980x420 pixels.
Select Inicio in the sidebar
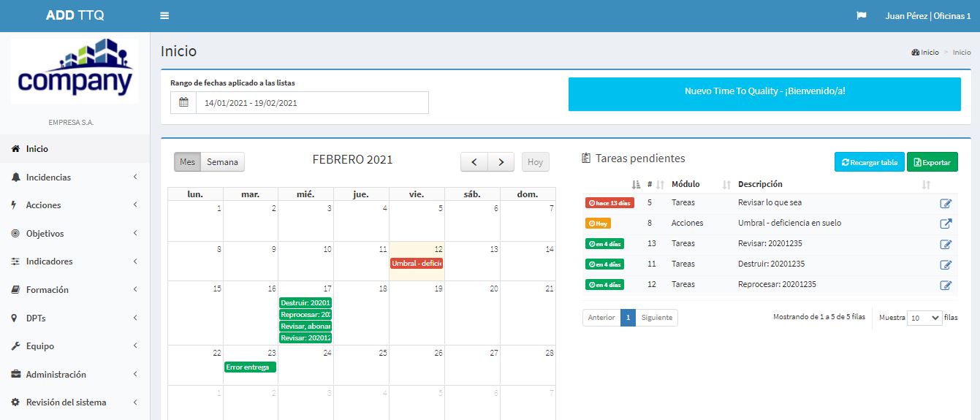37,149
